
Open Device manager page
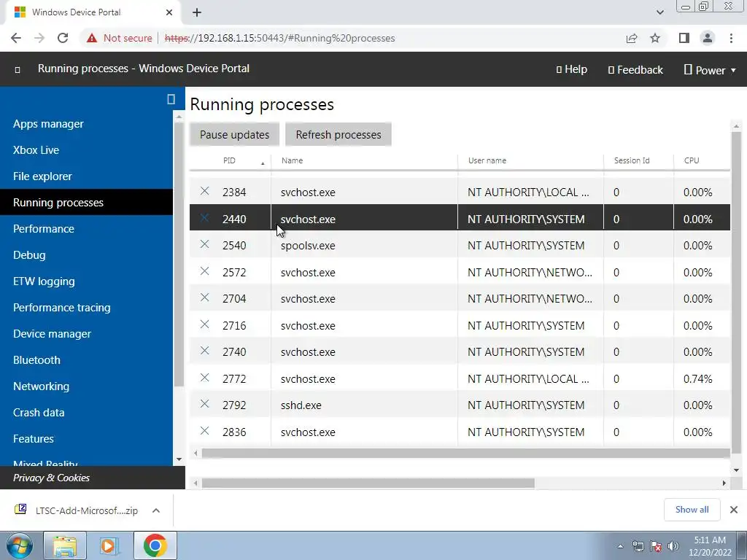pyautogui.click(x=52, y=334)
